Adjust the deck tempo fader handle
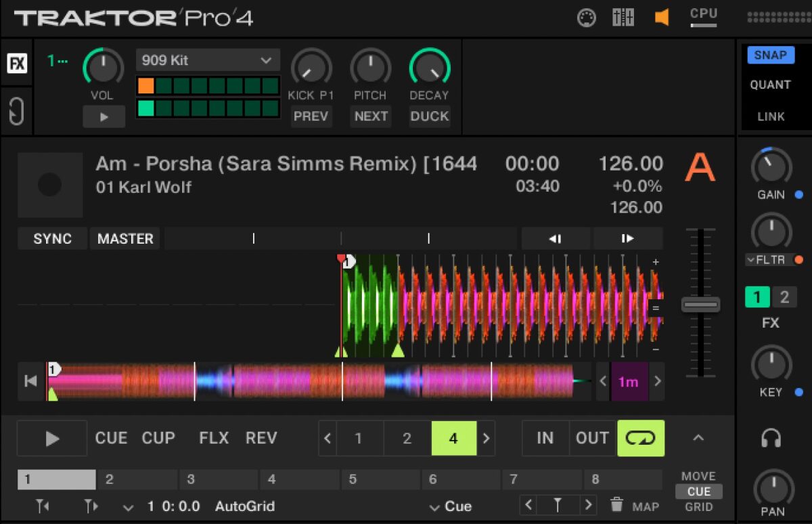 [x=700, y=305]
